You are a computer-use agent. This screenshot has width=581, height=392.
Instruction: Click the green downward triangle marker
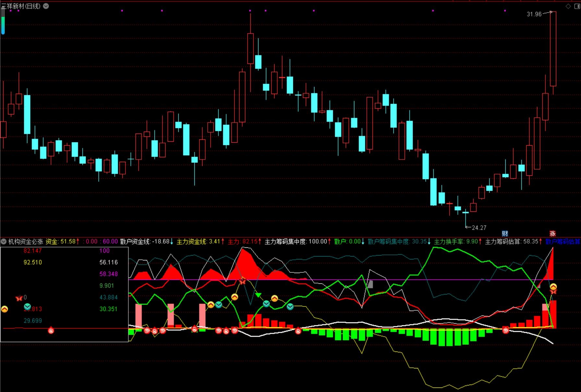tap(258, 295)
